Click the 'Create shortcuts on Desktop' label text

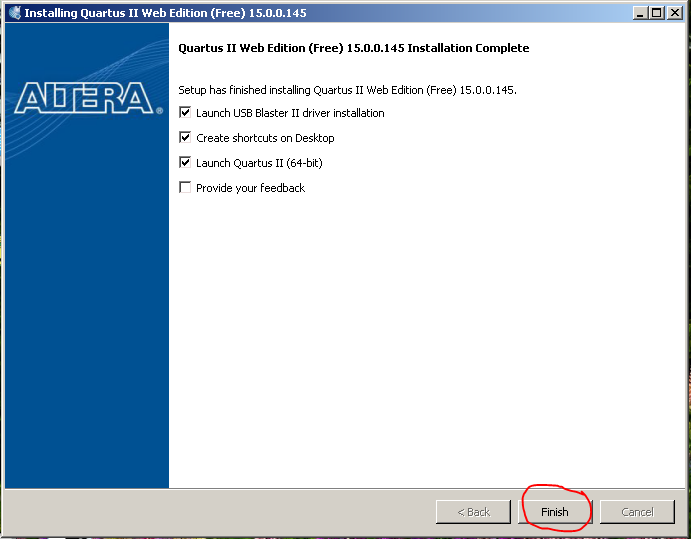click(x=265, y=138)
